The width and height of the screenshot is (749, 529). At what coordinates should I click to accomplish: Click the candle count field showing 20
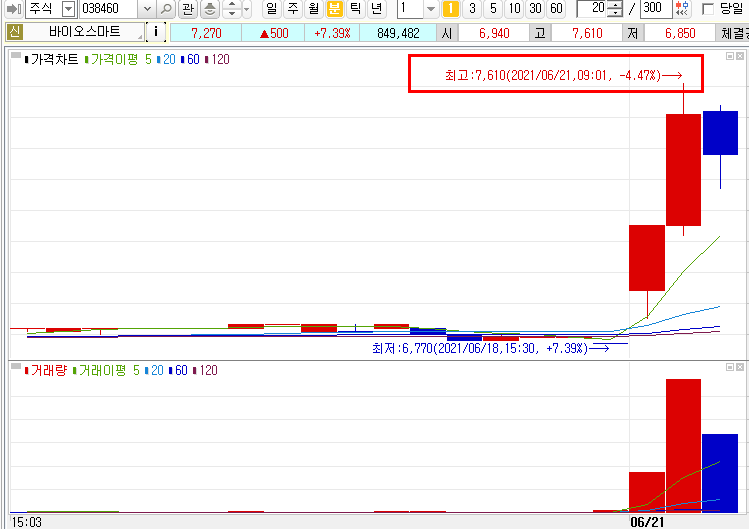(593, 9)
